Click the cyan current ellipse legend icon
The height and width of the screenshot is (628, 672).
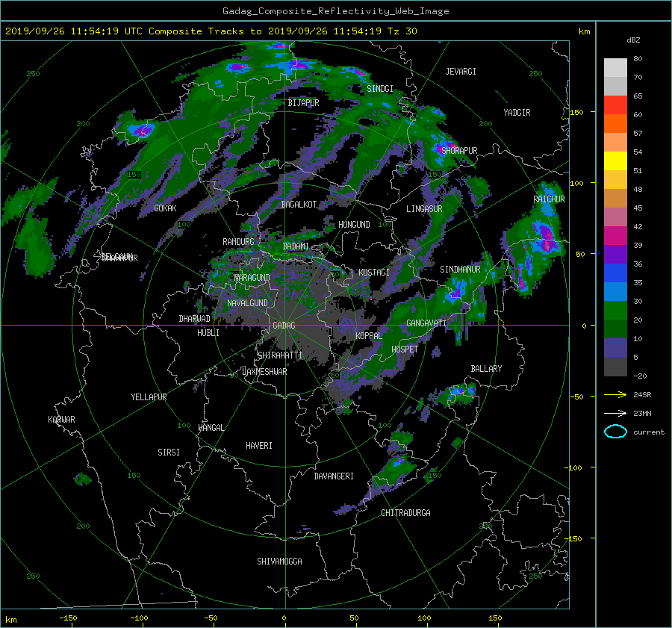615,432
